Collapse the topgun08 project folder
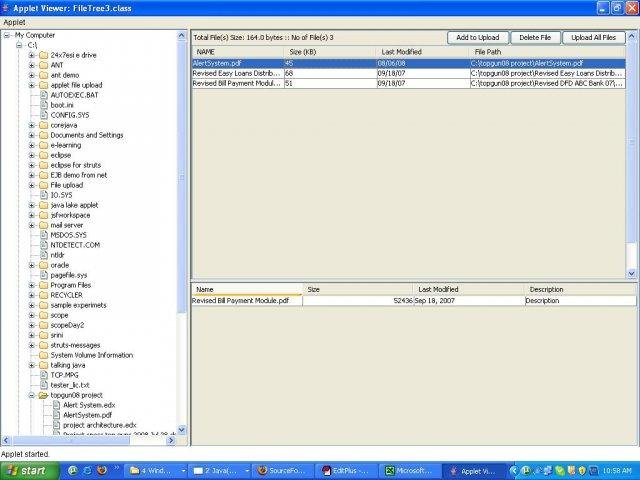Viewport: 640px width, 480px height. pos(32,395)
